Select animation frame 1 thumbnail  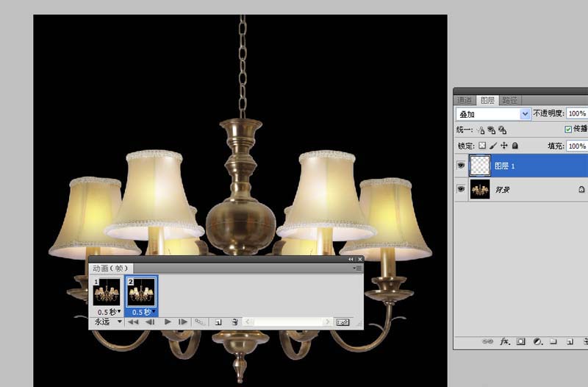[x=107, y=292]
